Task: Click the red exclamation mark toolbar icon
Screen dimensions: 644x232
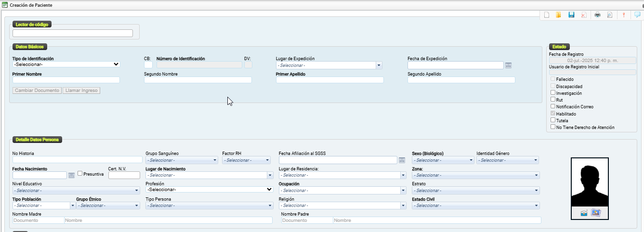Action: point(624,15)
